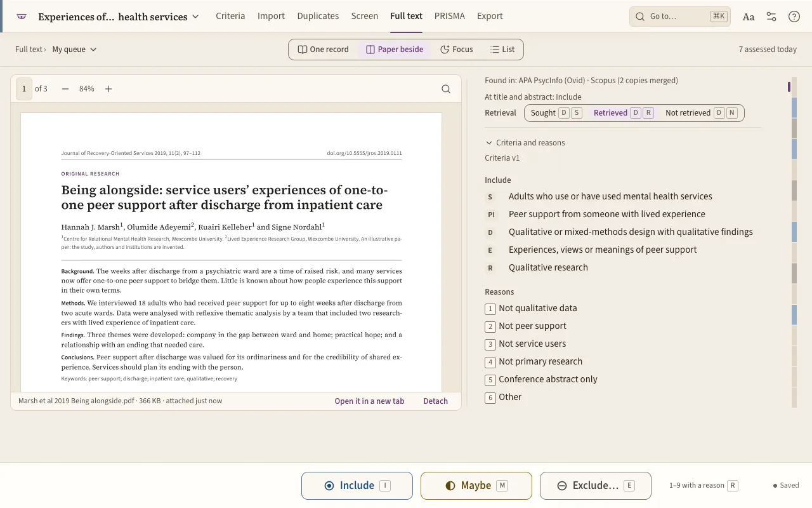Search within the PDF

pos(446,89)
